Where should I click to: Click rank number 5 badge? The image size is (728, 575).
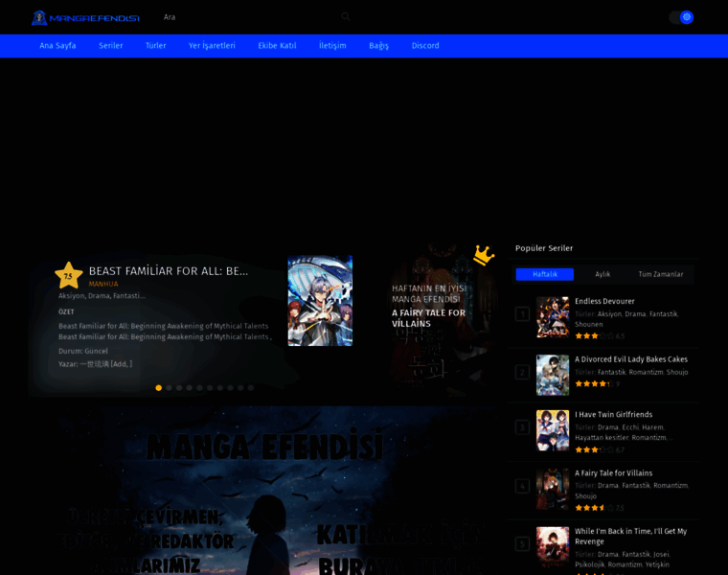click(x=522, y=544)
